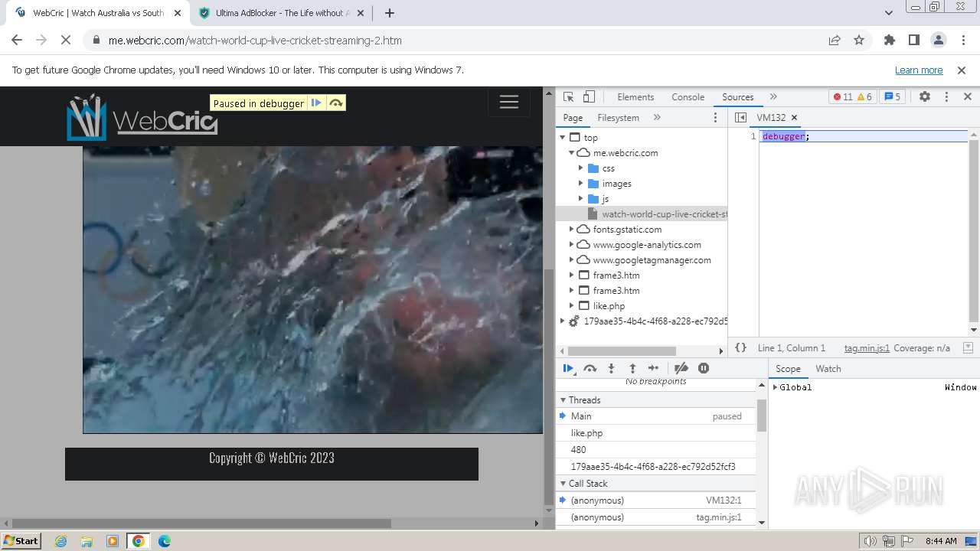Screen dimensions: 980x551
Task: Click resume icon in Paused in debugger overlay
Action: pos(316,103)
